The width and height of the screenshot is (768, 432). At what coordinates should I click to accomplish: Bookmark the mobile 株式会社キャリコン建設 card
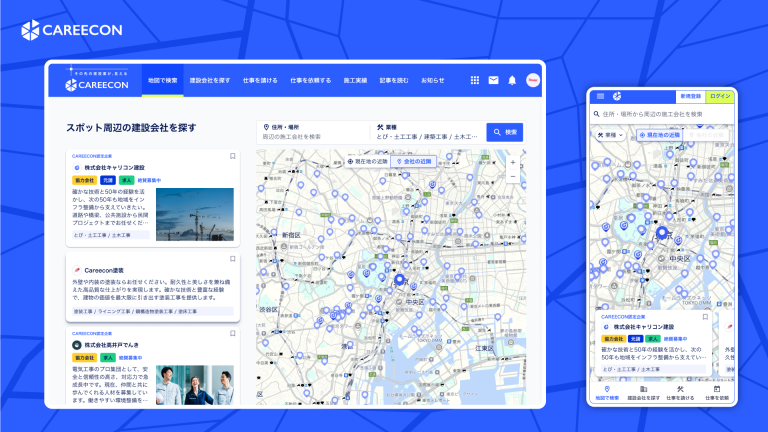705,317
